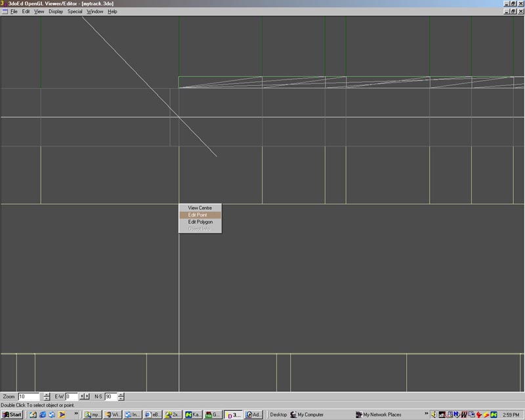Click the MDI document icon beside File
Screen dimensions: 525x420
click(x=5, y=11)
